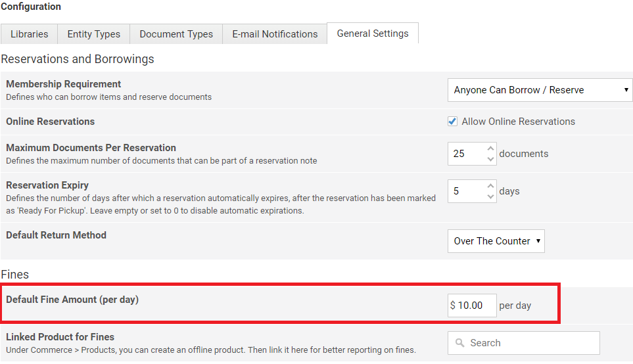The width and height of the screenshot is (633, 364).
Task: Select the General Settings tab
Action: (x=372, y=34)
